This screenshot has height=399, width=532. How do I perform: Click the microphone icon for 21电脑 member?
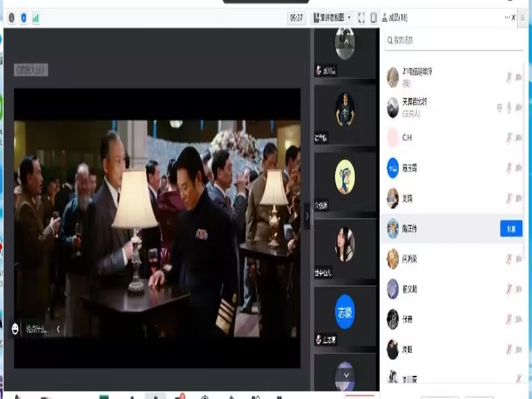509,77
